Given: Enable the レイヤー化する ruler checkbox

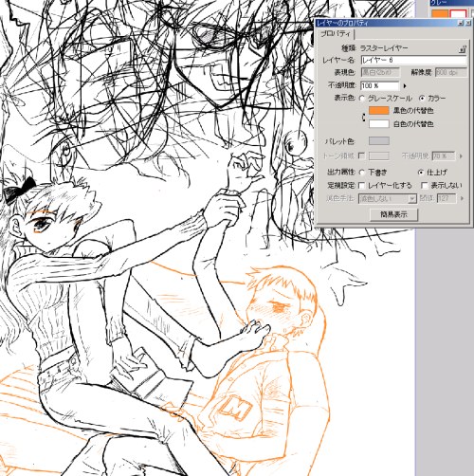Looking at the screenshot, I should coord(362,185).
